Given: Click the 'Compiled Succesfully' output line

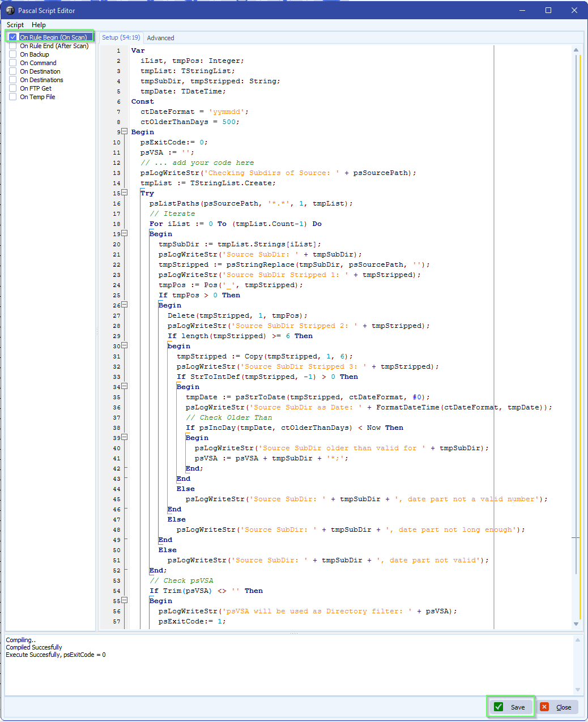Looking at the screenshot, I should point(34,647).
